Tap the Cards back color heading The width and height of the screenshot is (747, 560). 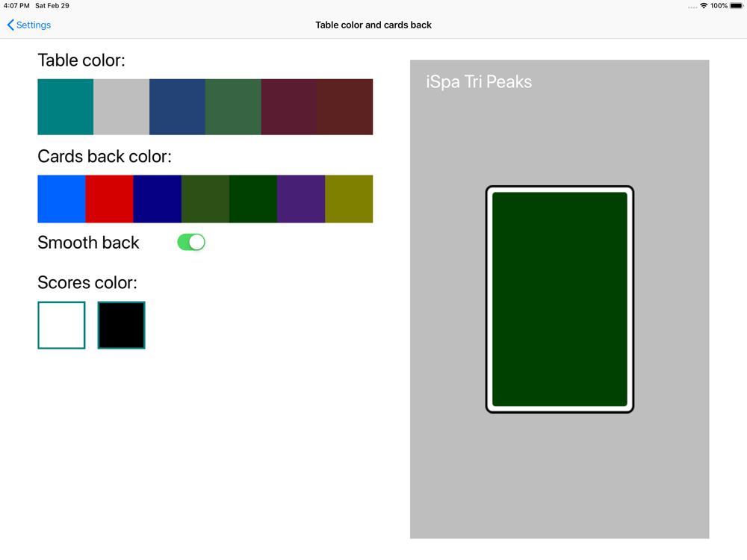[x=105, y=156]
